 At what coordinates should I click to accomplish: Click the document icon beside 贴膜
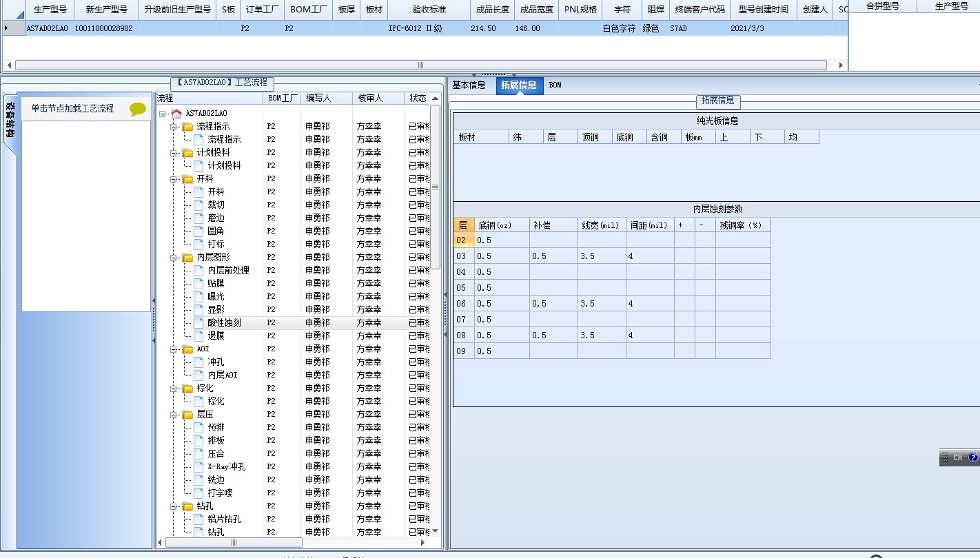coord(198,283)
